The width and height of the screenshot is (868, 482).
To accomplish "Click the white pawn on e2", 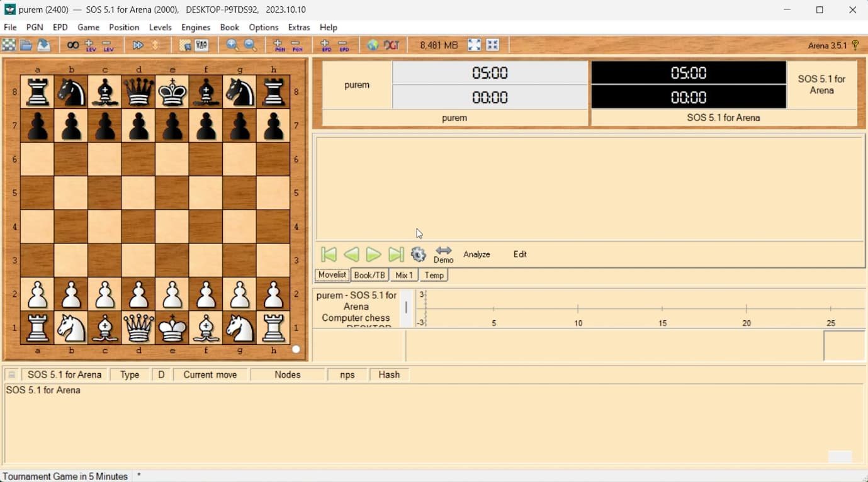I will click(x=172, y=294).
